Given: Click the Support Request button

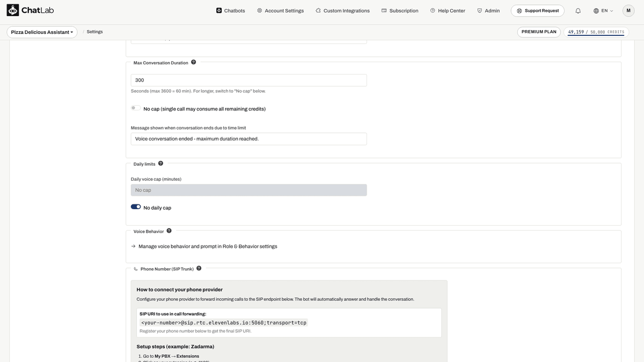Looking at the screenshot, I should 538,11.
